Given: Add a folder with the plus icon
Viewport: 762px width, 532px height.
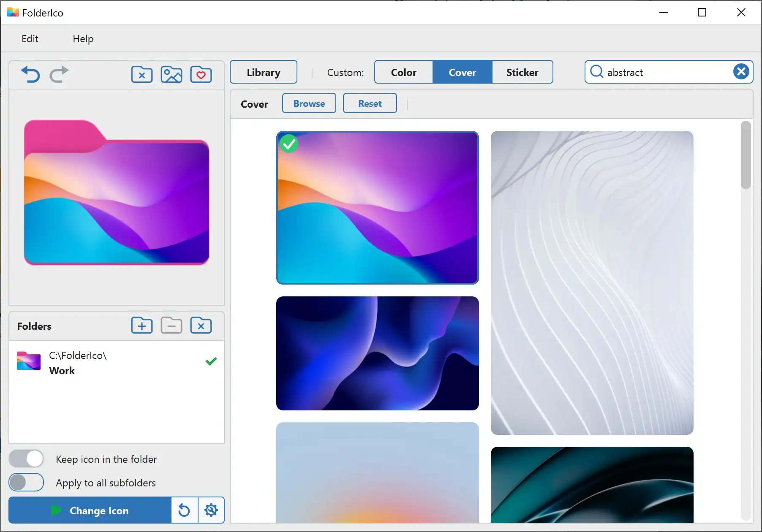Looking at the screenshot, I should tap(142, 326).
